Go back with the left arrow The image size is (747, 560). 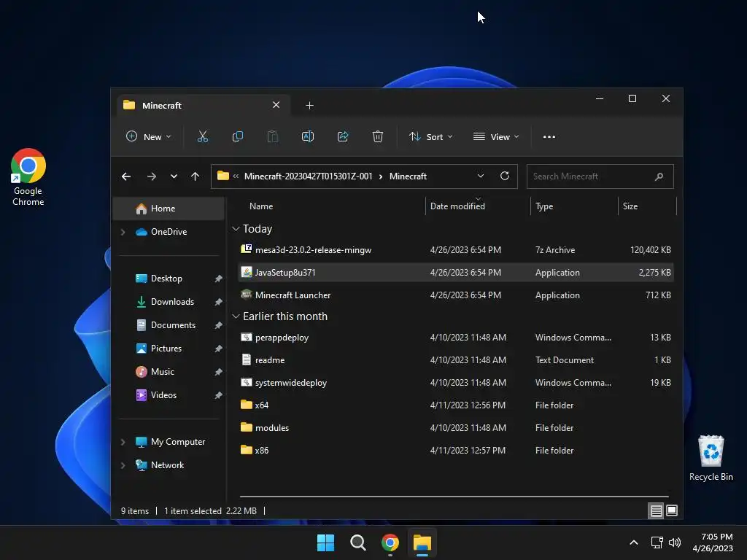[126, 176]
